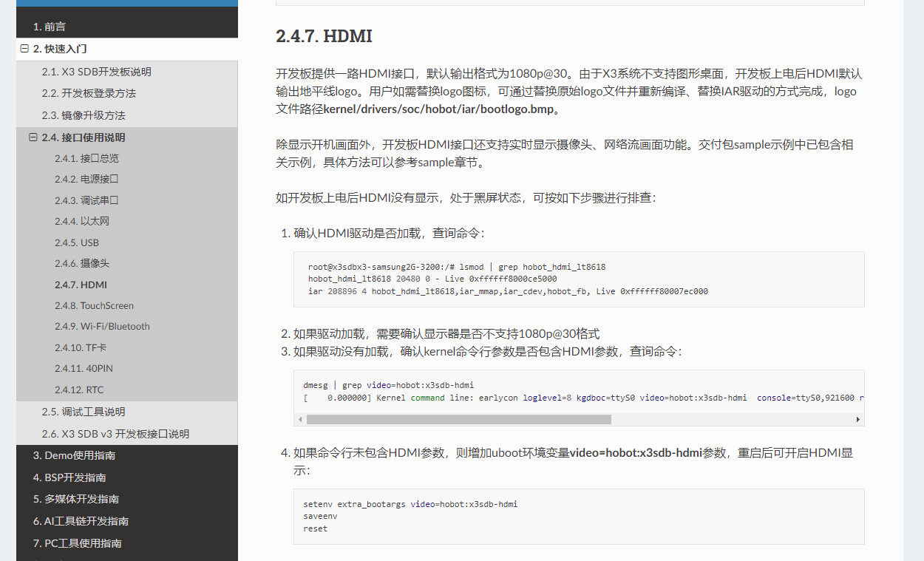
Task: Open 3. Demo使用指南 chapter
Action: 74,455
